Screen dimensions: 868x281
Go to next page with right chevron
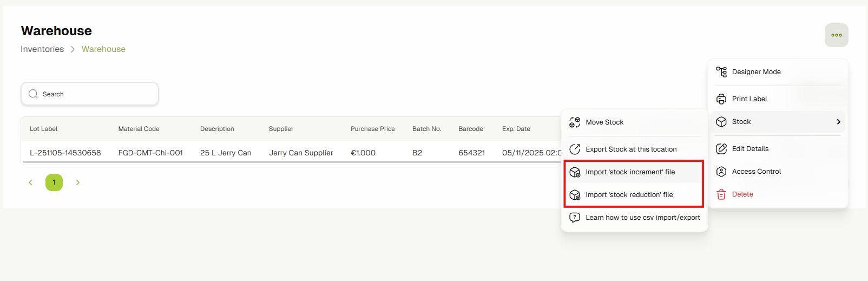tap(78, 182)
